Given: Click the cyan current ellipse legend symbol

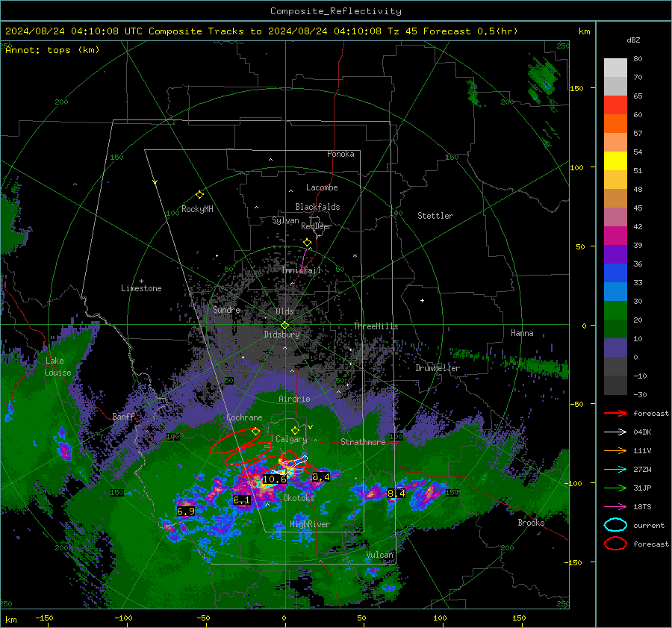Looking at the screenshot, I should 615,525.
